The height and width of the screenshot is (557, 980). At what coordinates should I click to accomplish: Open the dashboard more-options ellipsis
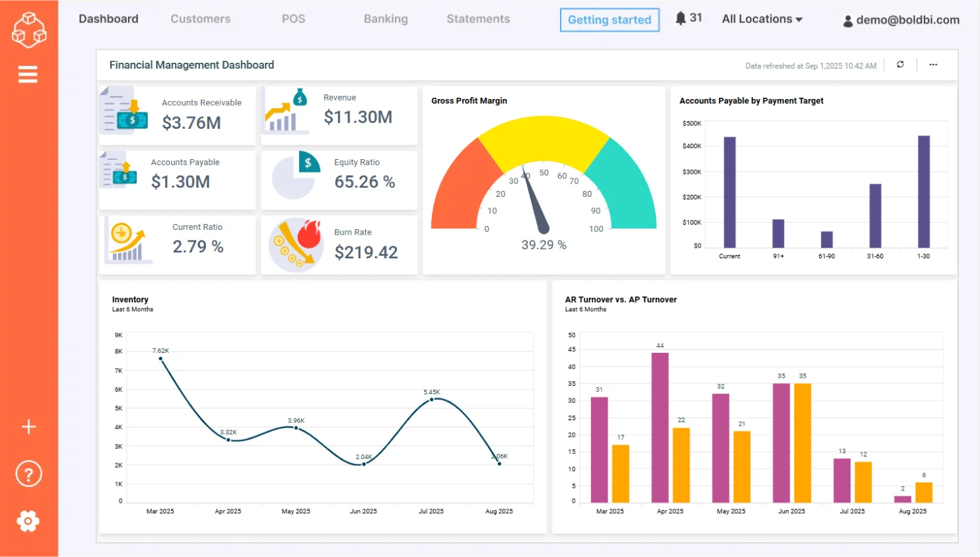(x=932, y=65)
